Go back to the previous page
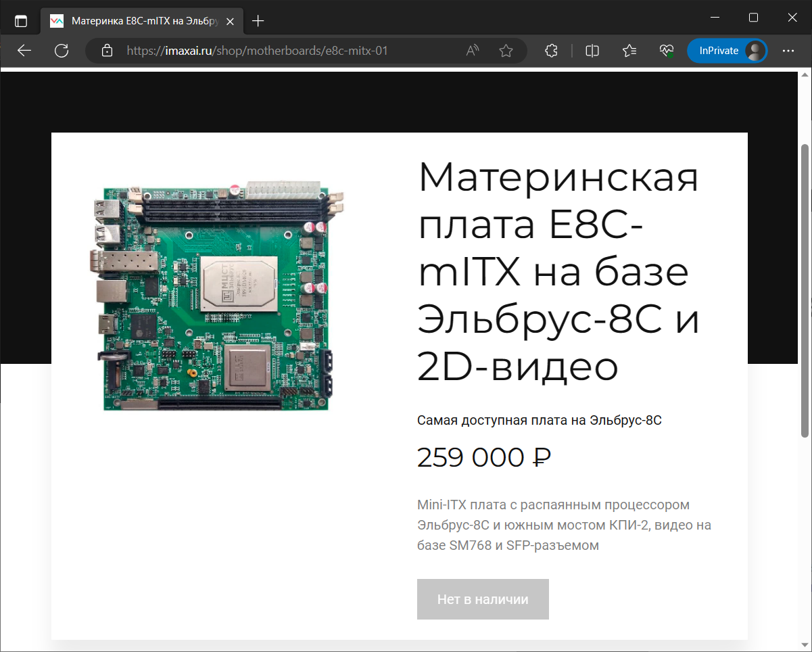The height and width of the screenshot is (652, 812). [x=24, y=51]
